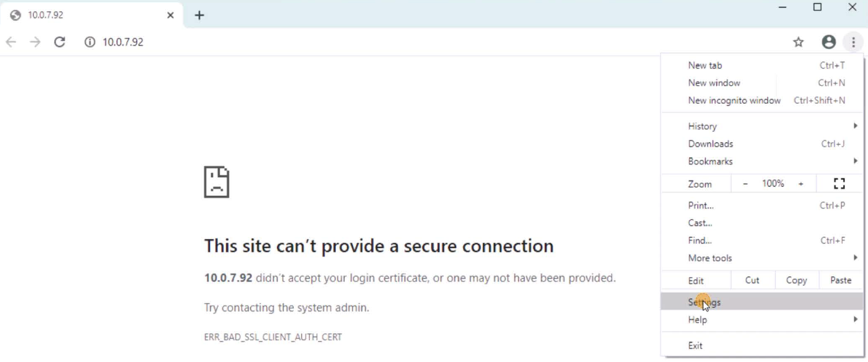Select Settings from the menu
The width and height of the screenshot is (868, 362).
[705, 302]
